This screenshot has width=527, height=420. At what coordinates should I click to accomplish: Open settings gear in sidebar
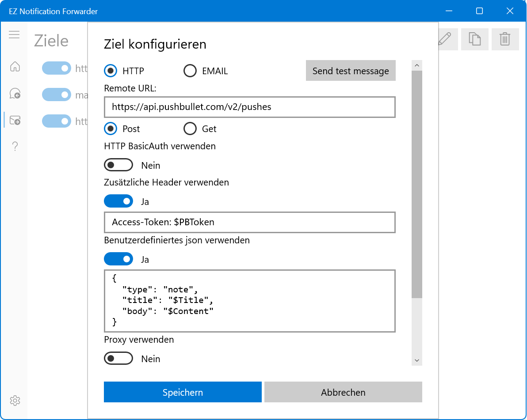pyautogui.click(x=15, y=401)
